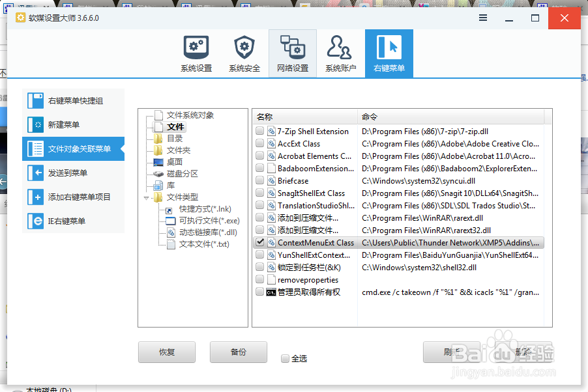Open 右键菜单快捷组 in sidebar
The width and height of the screenshot is (588, 392).
[x=73, y=101]
